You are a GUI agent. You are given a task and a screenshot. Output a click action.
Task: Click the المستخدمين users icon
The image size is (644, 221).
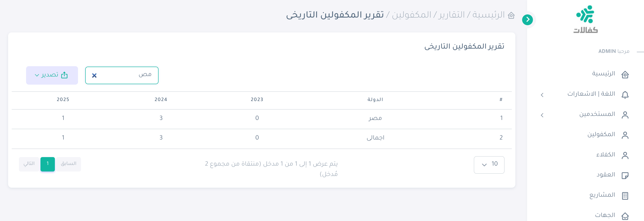pos(625,115)
